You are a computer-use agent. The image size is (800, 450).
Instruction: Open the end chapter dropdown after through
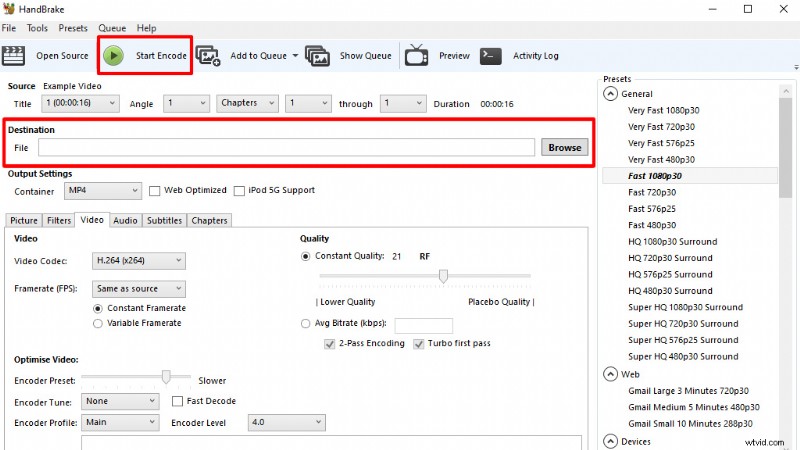(x=403, y=103)
